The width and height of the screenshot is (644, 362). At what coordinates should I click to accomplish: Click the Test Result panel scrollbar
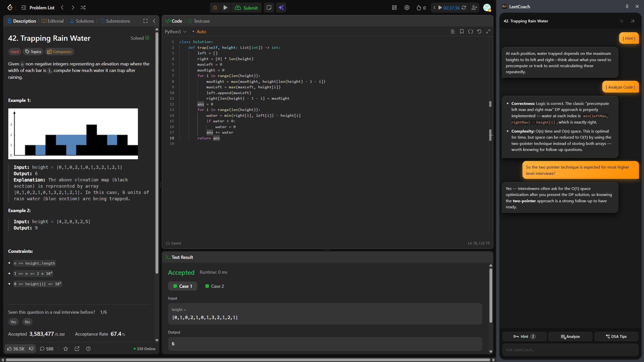[491, 296]
